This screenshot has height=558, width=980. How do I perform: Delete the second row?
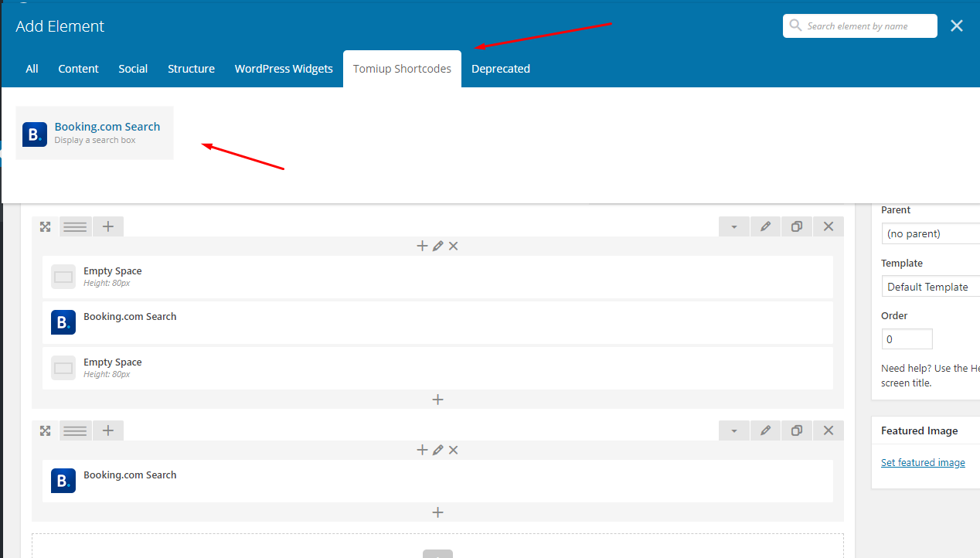[x=829, y=430]
